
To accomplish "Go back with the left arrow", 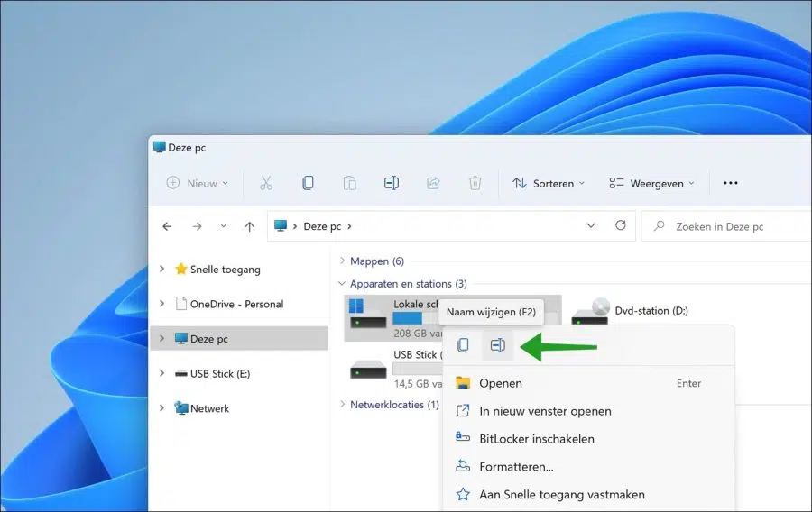I will point(167,226).
